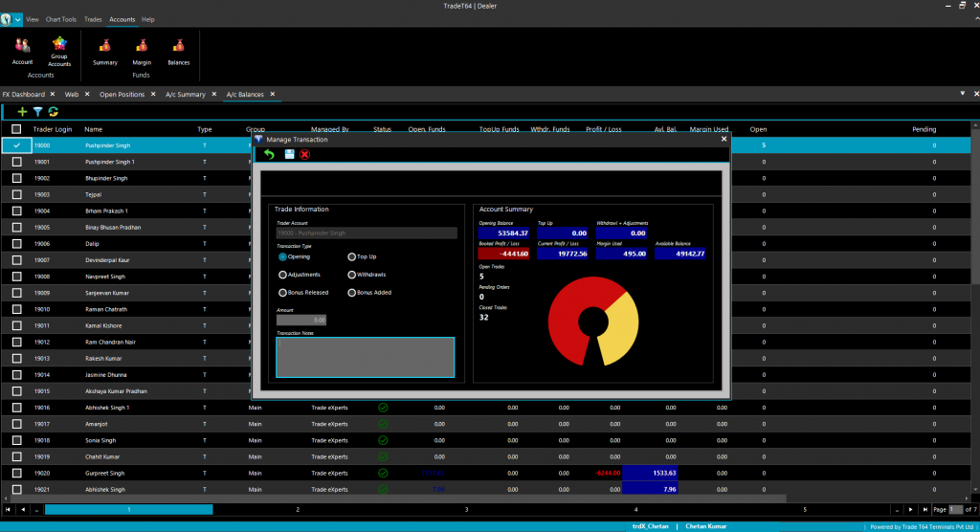The width and height of the screenshot is (980, 532).
Task: Click the save floppy disk icon
Action: click(x=289, y=154)
